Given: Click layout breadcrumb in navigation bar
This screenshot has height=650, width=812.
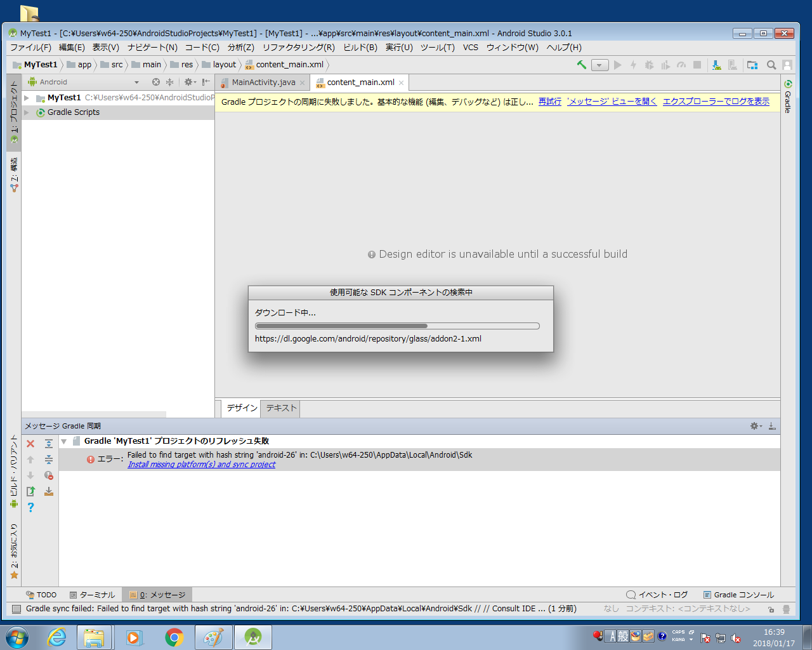Looking at the screenshot, I should [x=219, y=65].
